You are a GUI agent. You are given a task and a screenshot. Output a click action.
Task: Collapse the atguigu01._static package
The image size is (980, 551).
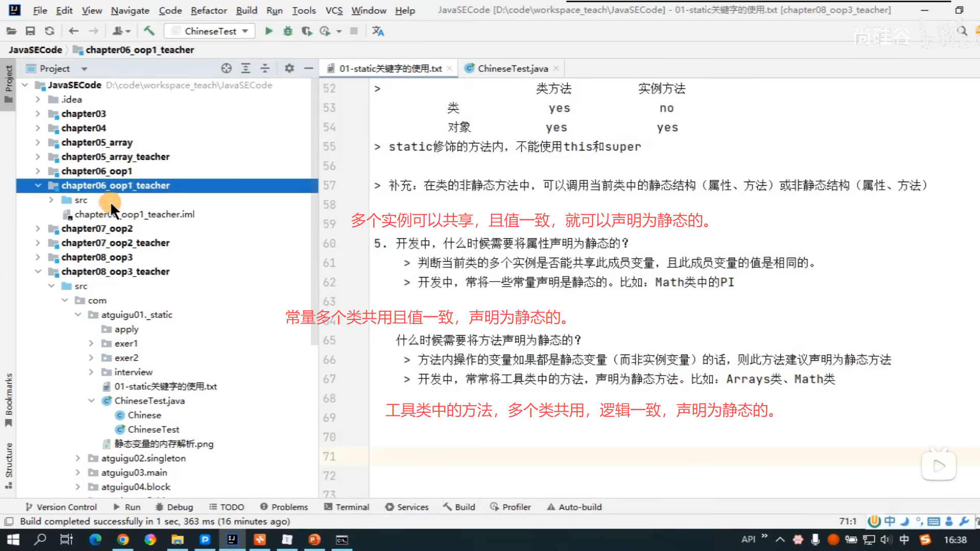click(78, 315)
